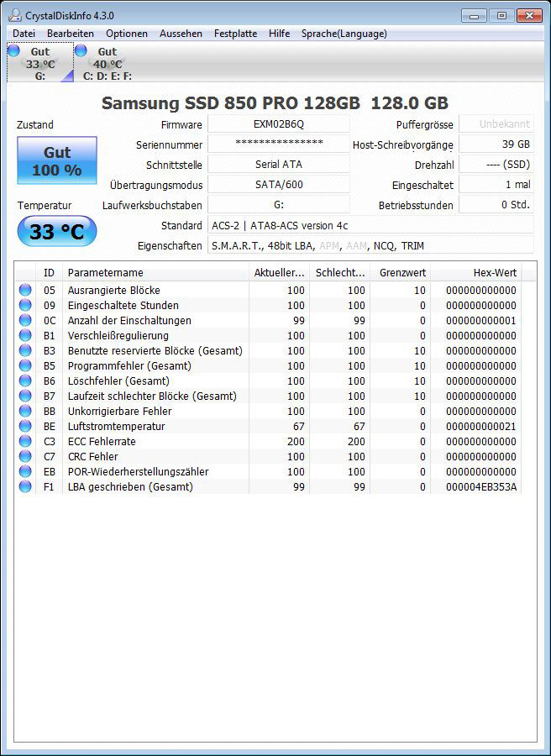Click status orb for Laufzeit schlechter Blöcke row

pyautogui.click(x=25, y=396)
